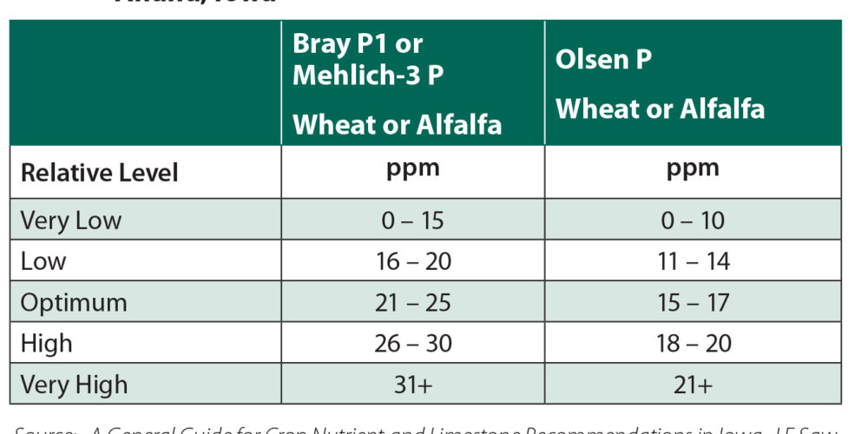Click the 0 – 15 value cell

413,220
